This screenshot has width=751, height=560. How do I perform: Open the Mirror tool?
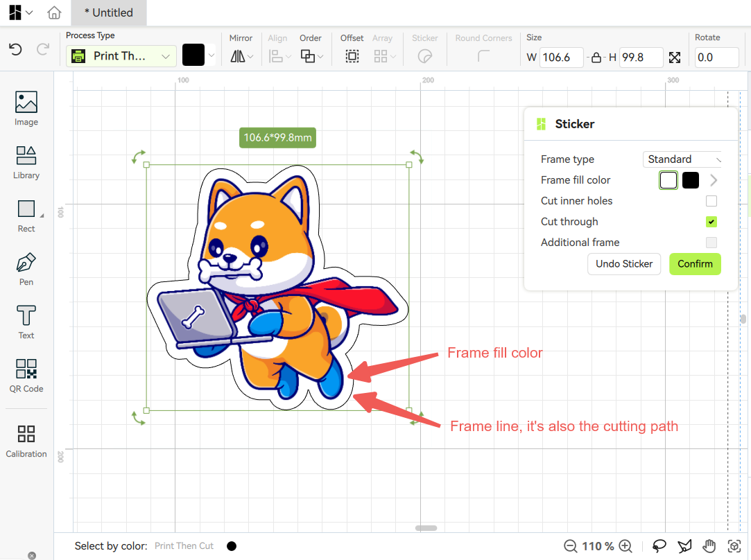(x=241, y=56)
